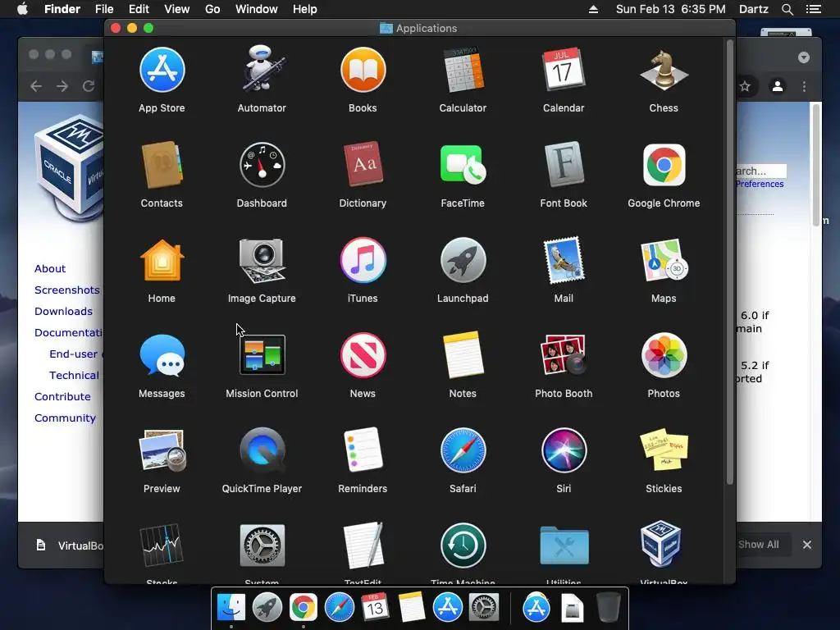The height and width of the screenshot is (630, 840).
Task: Open the Calendar app in Applications window
Action: coord(563,71)
